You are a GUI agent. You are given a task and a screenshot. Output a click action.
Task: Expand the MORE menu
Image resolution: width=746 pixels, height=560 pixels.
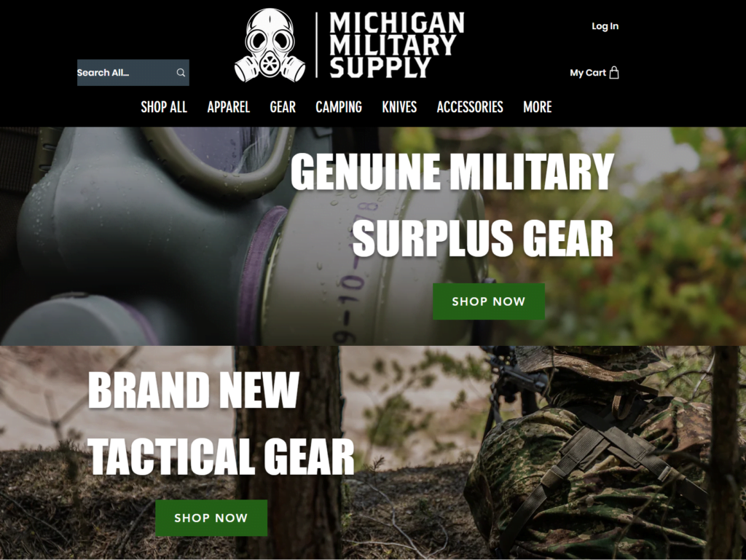(538, 107)
